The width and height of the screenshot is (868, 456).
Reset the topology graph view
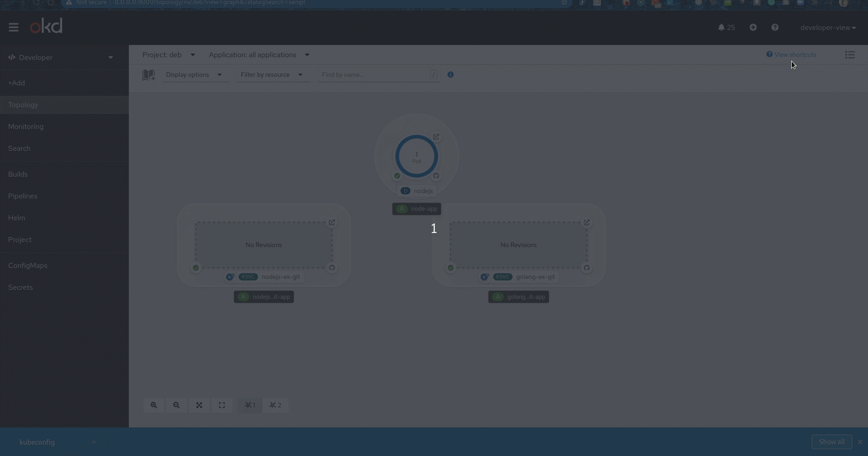222,405
